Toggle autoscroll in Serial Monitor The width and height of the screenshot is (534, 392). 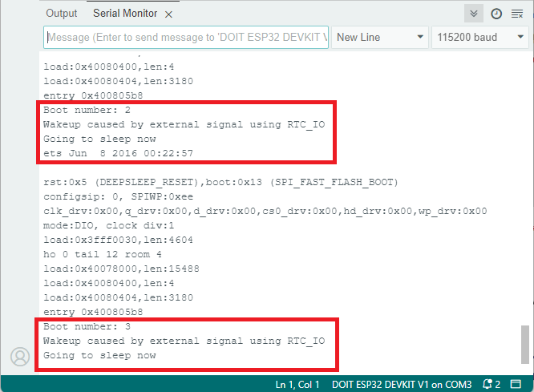pos(474,14)
